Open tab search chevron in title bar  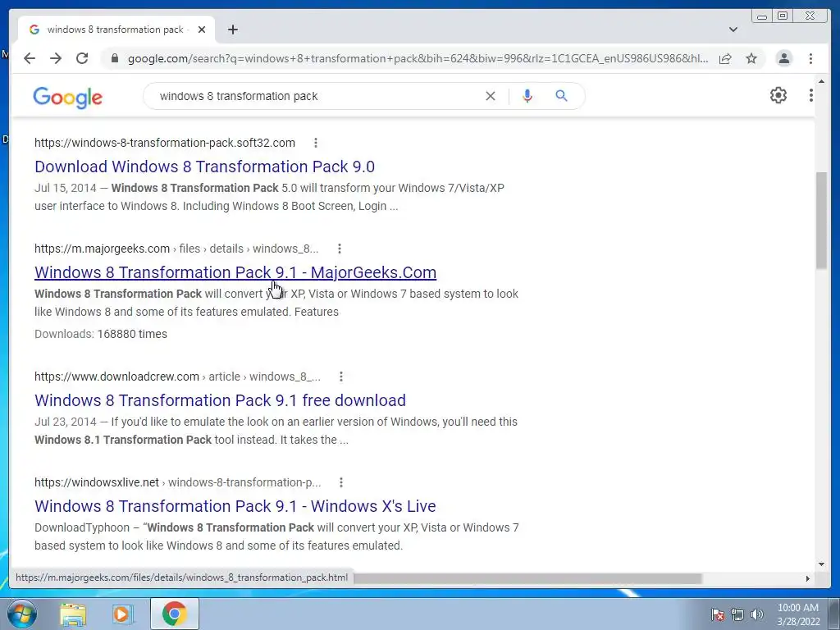pos(733,30)
